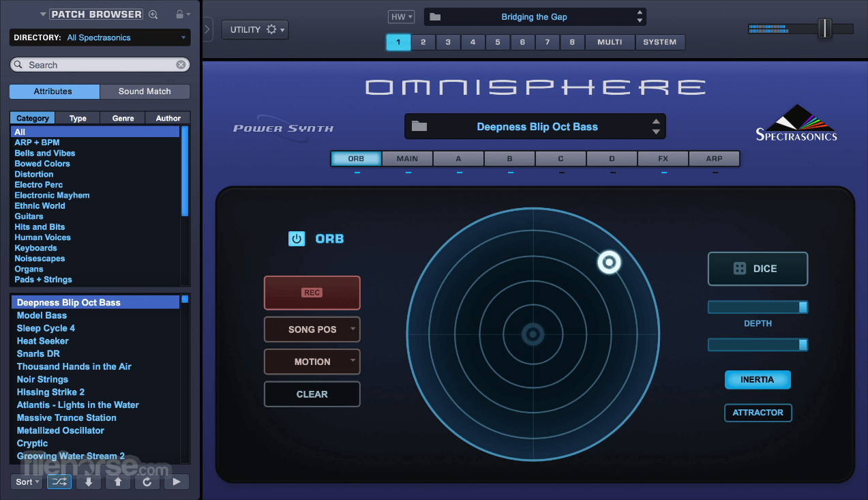
Task: Click the CLEAR button
Action: [312, 394]
